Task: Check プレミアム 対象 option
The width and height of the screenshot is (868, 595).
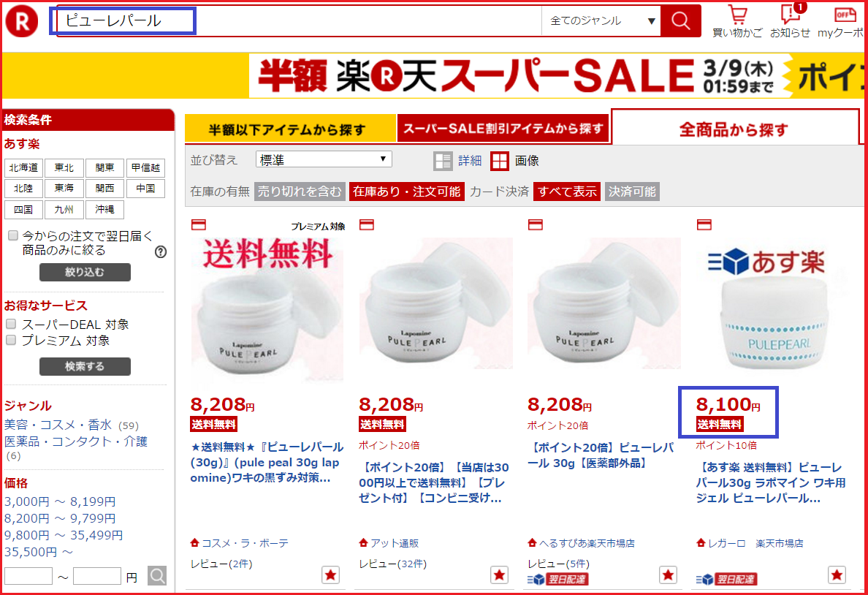Action: [10, 340]
